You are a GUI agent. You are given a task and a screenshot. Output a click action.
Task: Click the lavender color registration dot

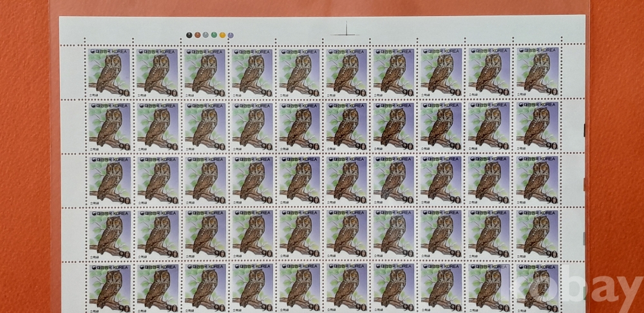[x=231, y=35]
